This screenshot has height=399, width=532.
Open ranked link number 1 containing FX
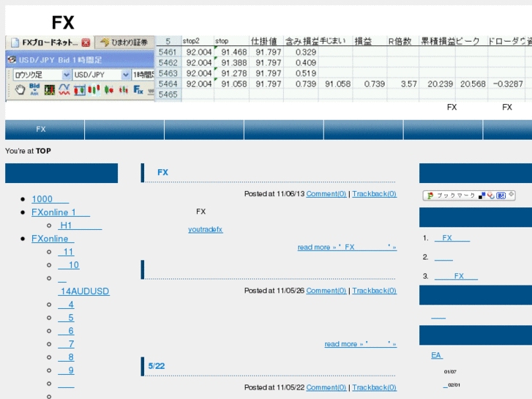tap(452, 238)
